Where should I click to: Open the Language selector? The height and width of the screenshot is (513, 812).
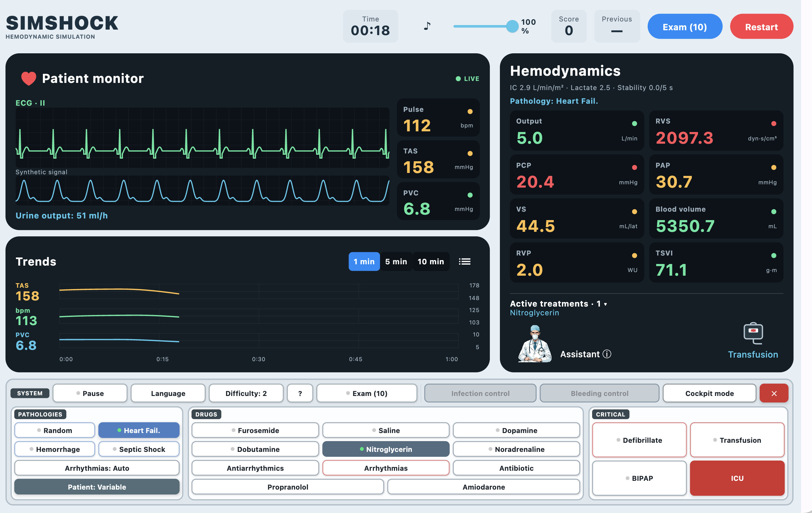click(168, 393)
